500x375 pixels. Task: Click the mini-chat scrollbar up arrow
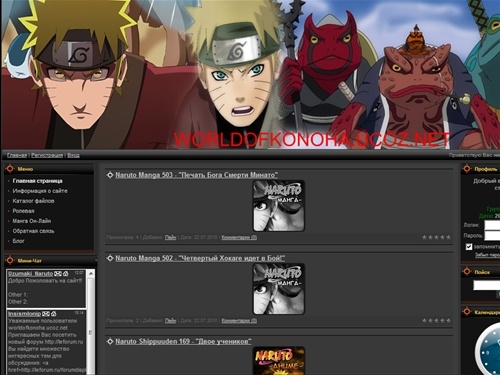[90, 274]
